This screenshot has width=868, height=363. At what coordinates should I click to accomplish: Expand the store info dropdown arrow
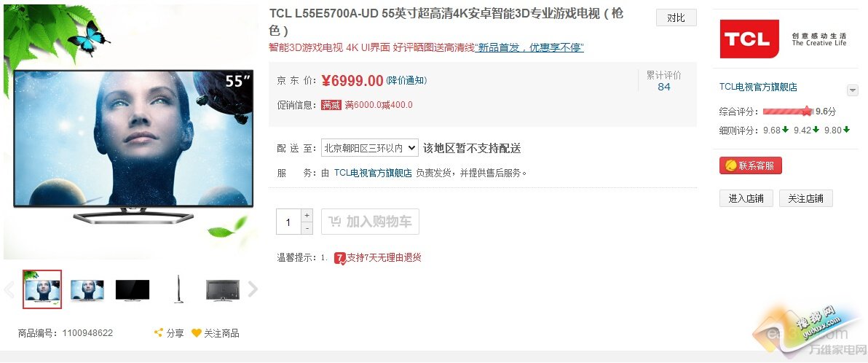853,90
